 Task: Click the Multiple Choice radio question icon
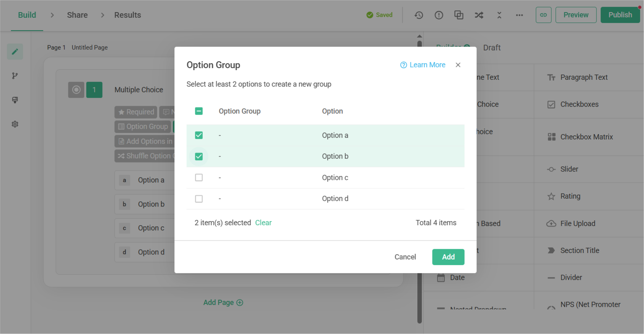click(76, 90)
